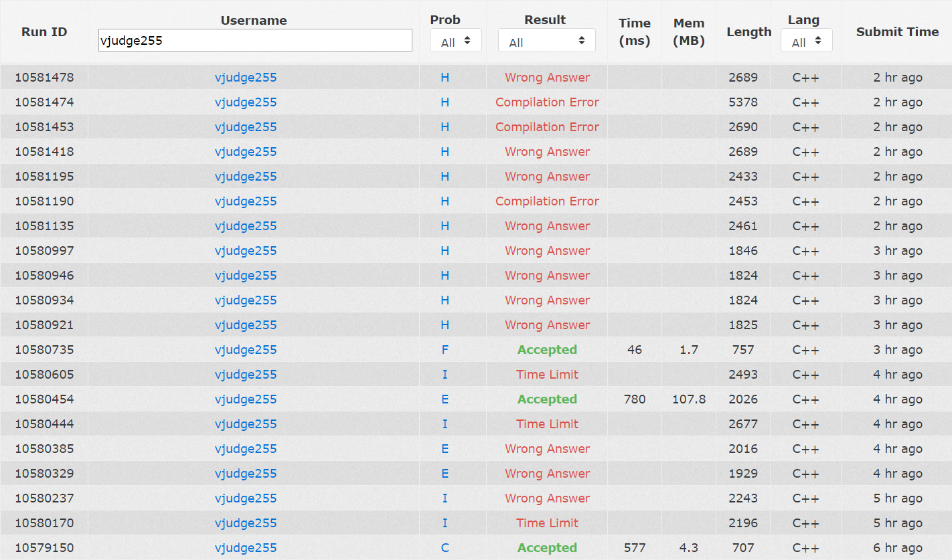Open vjudge255 profile for run 10581478
Viewport: 952px width, 560px height.
(246, 78)
